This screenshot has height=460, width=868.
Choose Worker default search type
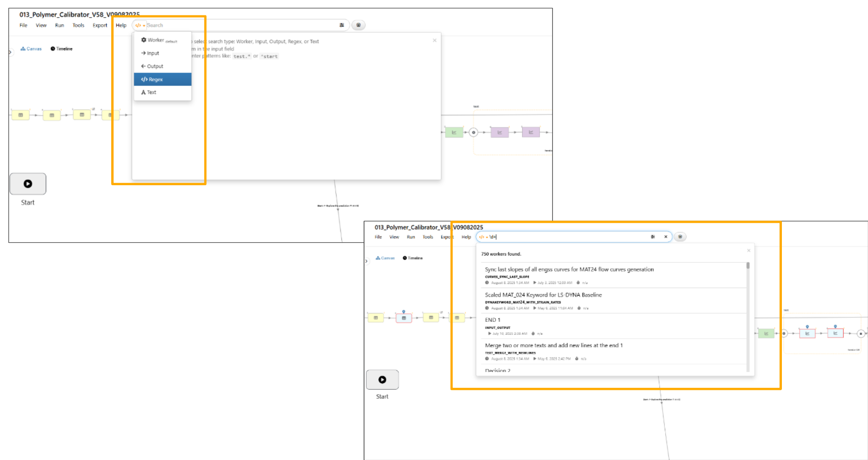click(162, 40)
